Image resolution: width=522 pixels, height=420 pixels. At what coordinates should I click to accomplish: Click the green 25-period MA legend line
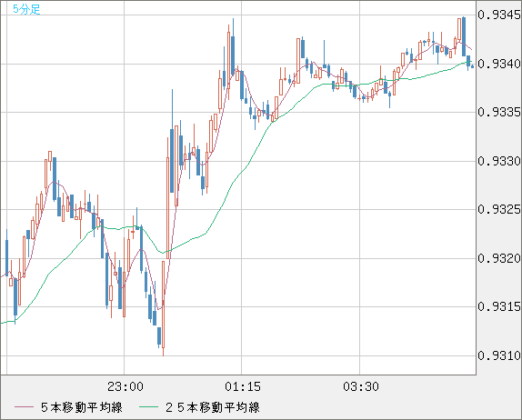[x=148, y=407]
